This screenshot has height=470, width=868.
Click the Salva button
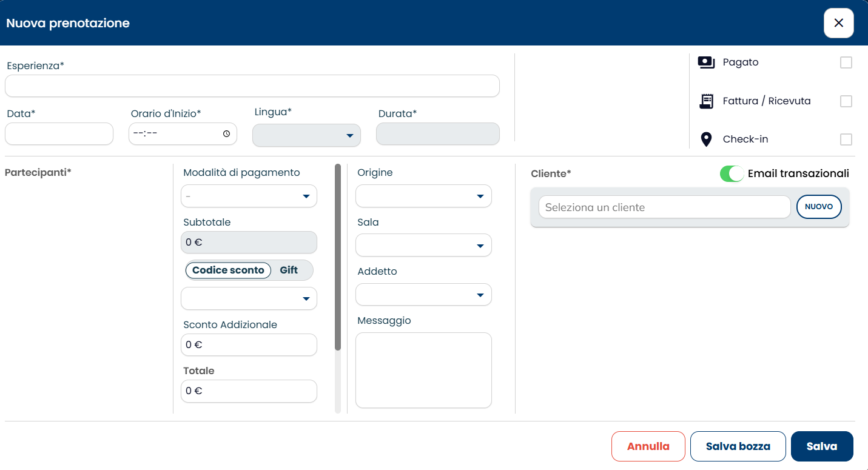tap(822, 446)
